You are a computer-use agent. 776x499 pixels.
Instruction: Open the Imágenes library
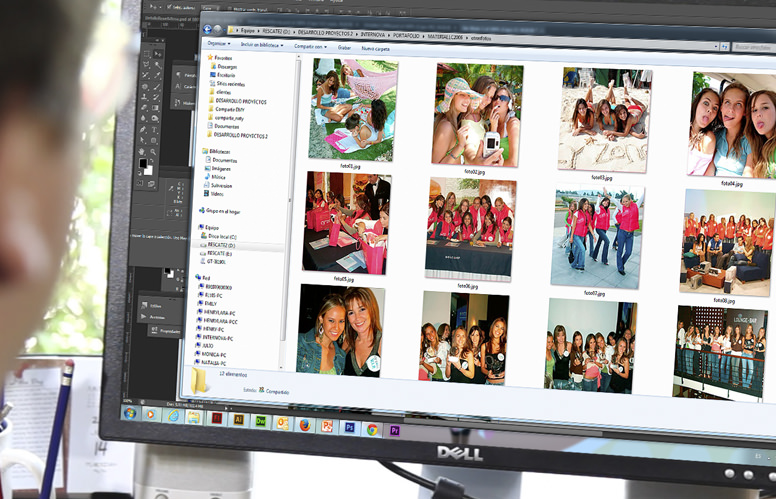[218, 169]
